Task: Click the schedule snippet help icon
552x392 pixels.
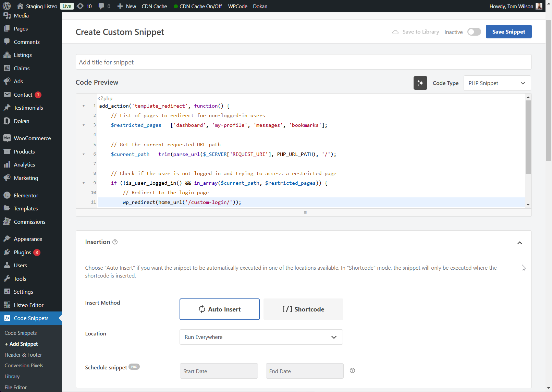Action: tap(352, 370)
